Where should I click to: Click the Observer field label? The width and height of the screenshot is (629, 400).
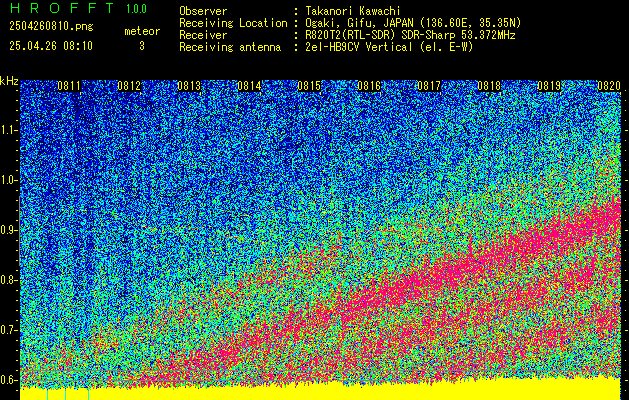(203, 11)
